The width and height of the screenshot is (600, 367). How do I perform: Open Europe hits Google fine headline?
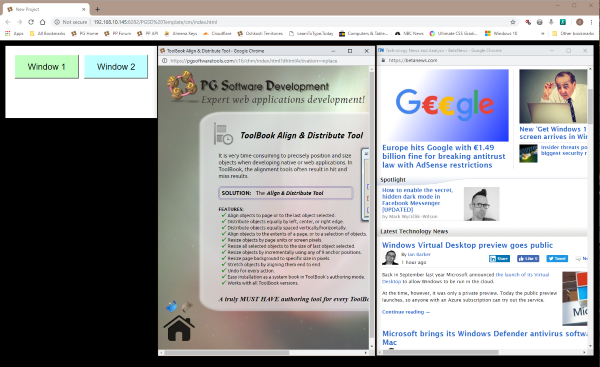(x=444, y=156)
